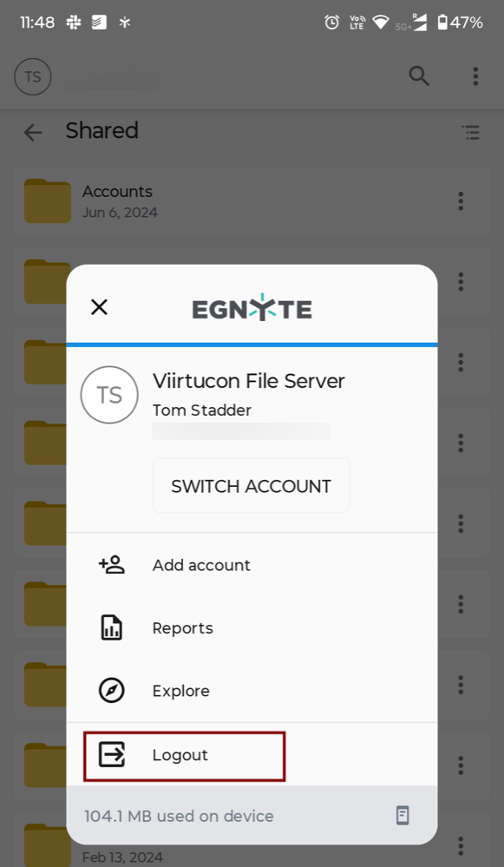Tap the Logout arrow icon
The width and height of the screenshot is (504, 867).
tap(112, 755)
